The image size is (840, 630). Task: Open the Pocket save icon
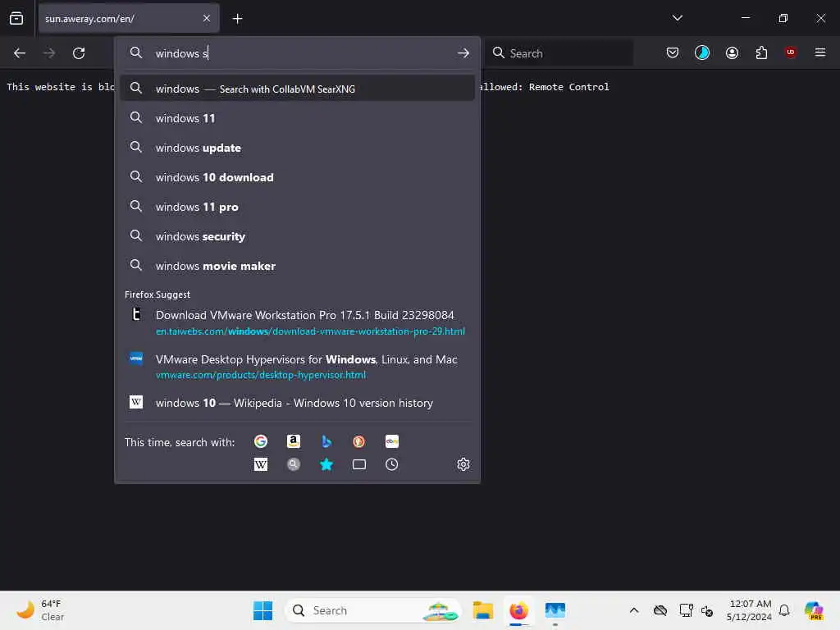pyautogui.click(x=673, y=52)
